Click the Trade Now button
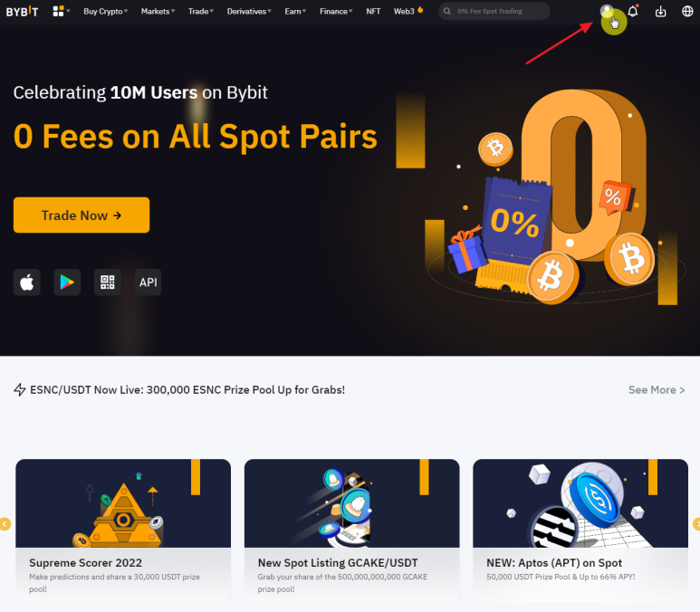Viewport: 700px width, 612px height. point(82,215)
